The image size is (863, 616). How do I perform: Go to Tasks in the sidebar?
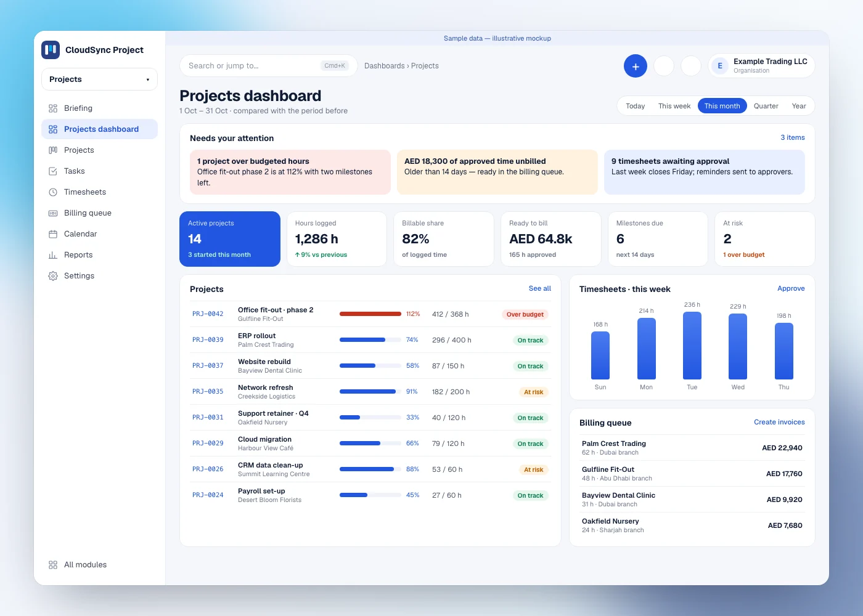[99, 171]
